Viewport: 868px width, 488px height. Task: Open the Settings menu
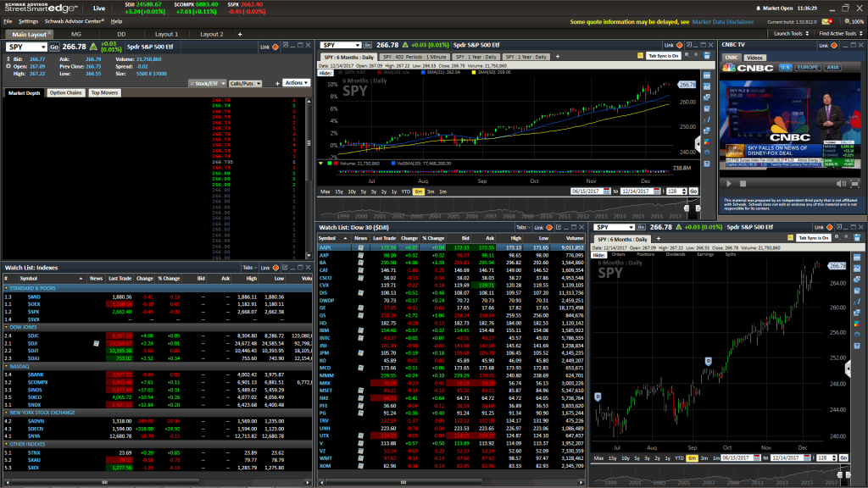28,21
